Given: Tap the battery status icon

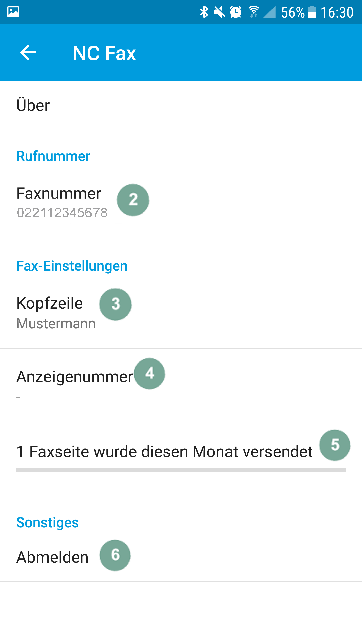Looking at the screenshot, I should click(x=312, y=12).
